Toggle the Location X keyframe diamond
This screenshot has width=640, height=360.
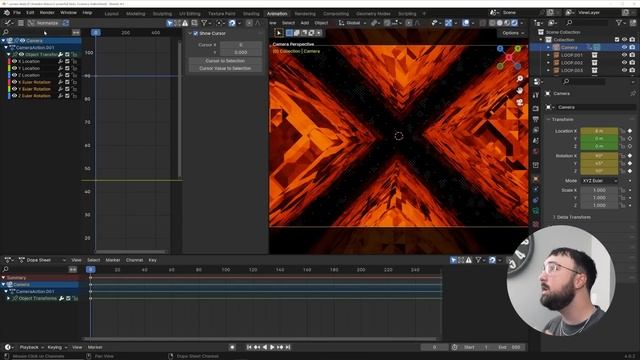630,131
